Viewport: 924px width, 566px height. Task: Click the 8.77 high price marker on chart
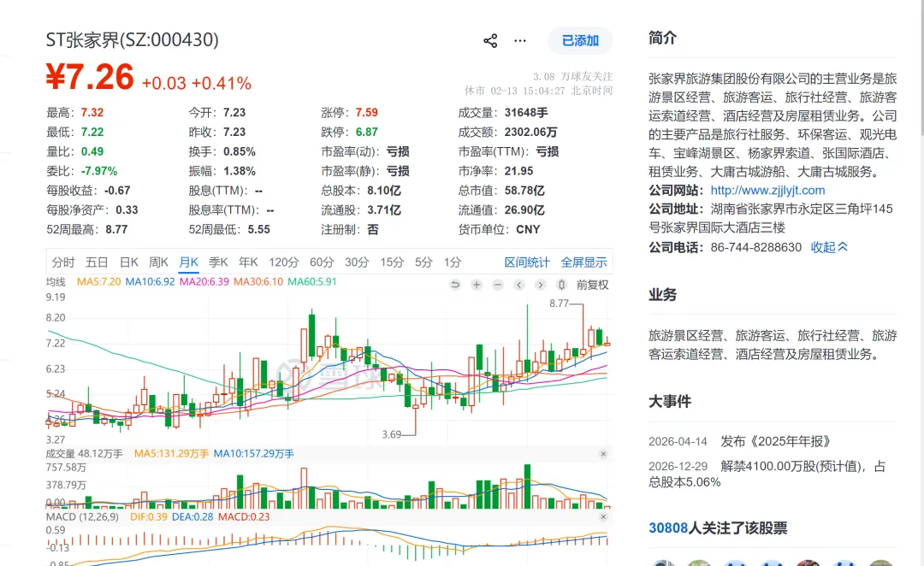click(x=559, y=304)
